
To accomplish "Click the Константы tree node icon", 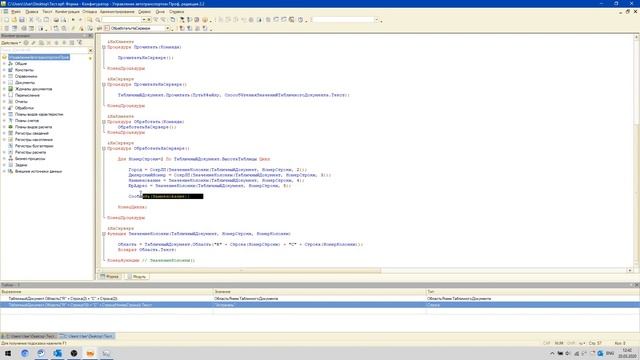I will [11, 70].
